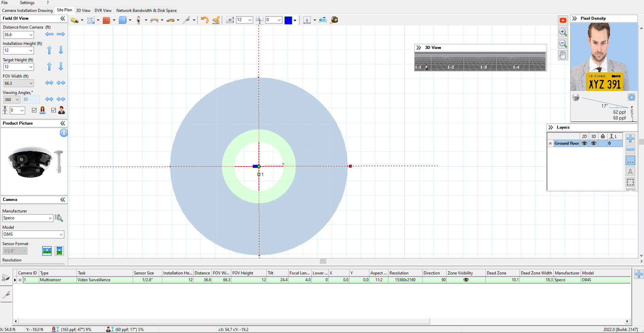Switch to the 3D View tab
This screenshot has width=644, height=333.
click(x=83, y=11)
